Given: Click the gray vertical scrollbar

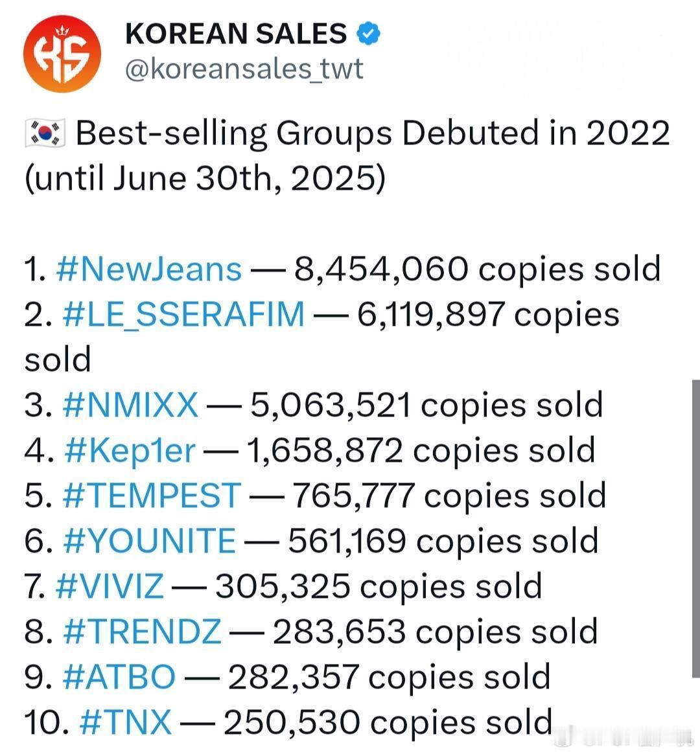Looking at the screenshot, I should pos(695,528).
